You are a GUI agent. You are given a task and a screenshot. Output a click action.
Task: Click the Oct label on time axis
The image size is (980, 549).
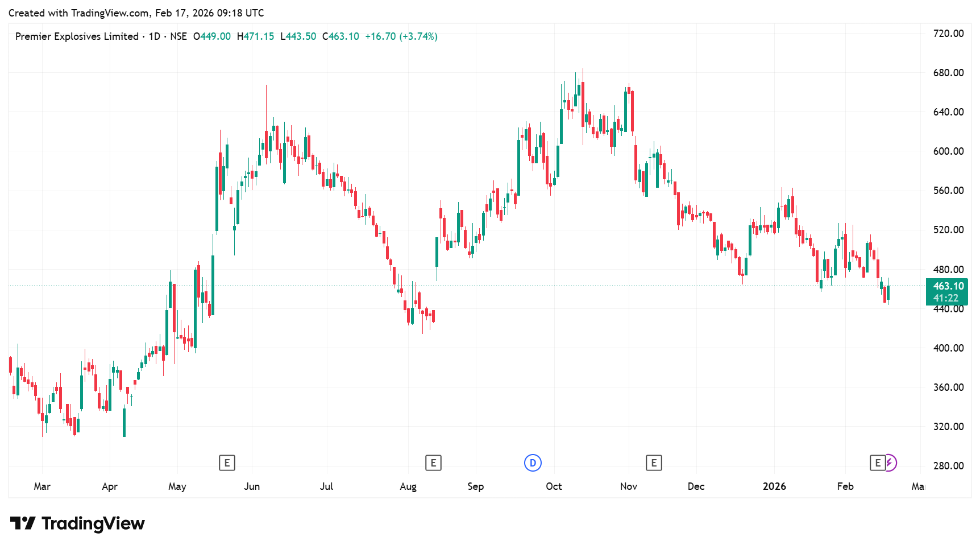(x=554, y=486)
